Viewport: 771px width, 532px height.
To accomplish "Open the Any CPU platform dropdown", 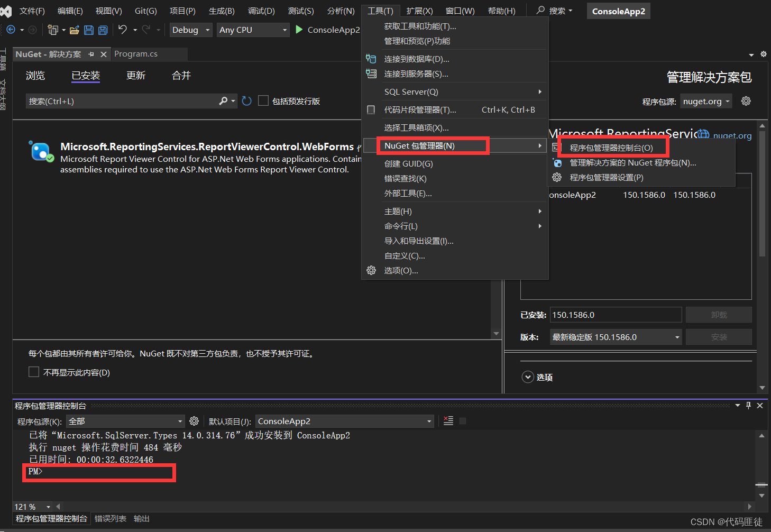I will pyautogui.click(x=253, y=30).
